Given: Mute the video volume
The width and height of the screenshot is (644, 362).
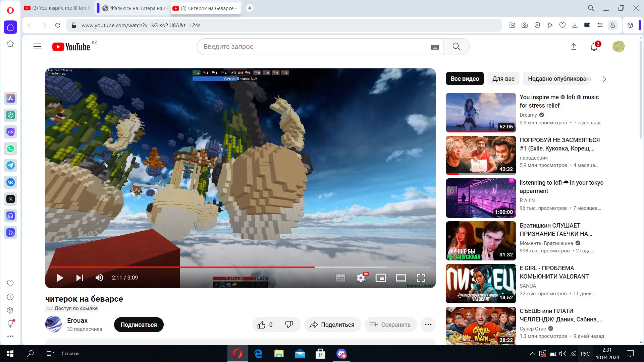Looking at the screenshot, I should [x=99, y=278].
